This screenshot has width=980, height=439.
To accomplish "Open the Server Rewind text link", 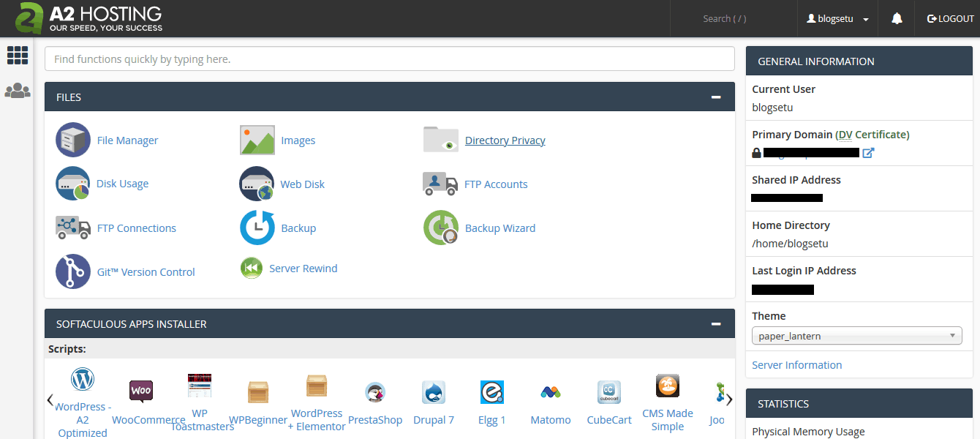I will (304, 269).
